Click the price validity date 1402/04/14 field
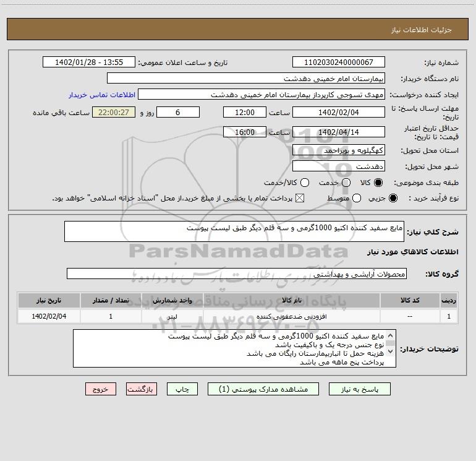This screenshot has width=476, height=461. pos(339,132)
